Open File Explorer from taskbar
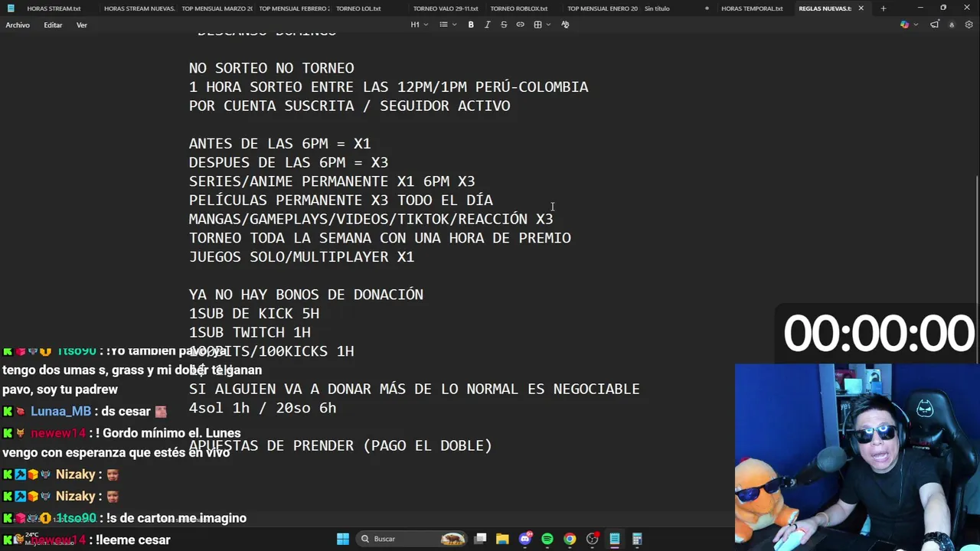This screenshot has height=551, width=980. coord(502,539)
